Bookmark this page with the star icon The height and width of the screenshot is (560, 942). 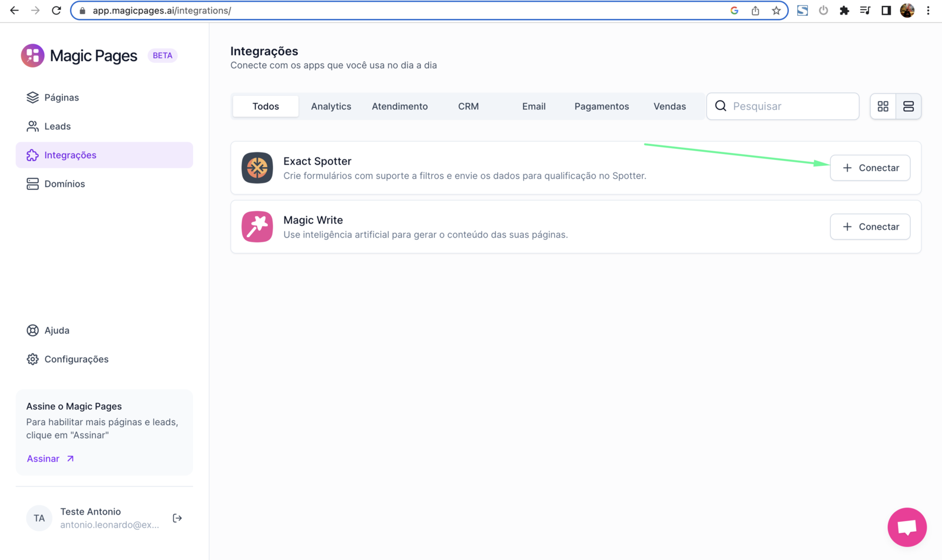(777, 11)
